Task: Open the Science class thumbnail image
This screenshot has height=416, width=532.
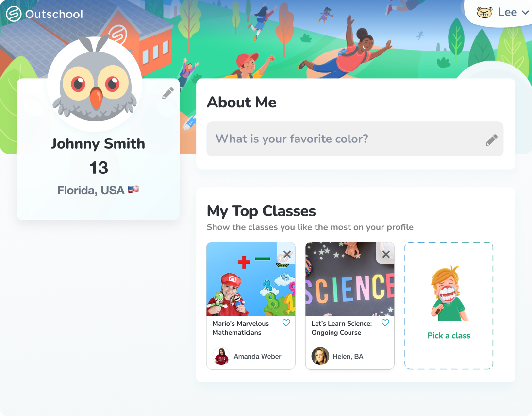Action: pyautogui.click(x=350, y=279)
